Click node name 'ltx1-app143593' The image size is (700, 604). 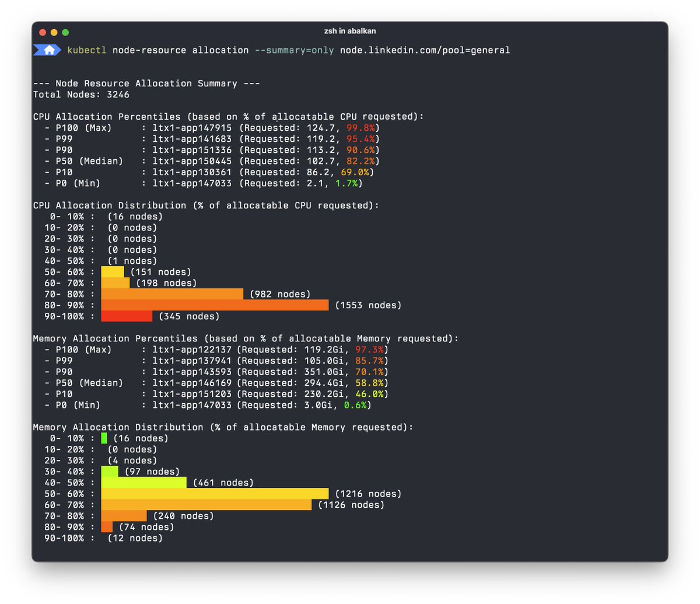192,372
